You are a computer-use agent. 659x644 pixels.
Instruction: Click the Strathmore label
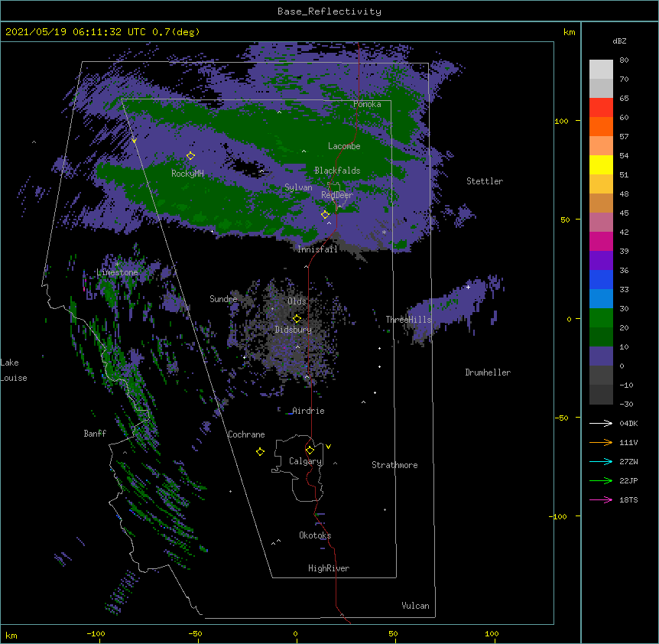tap(394, 465)
